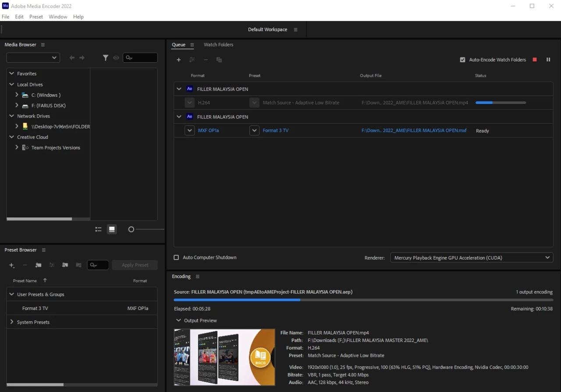Collapse User Presets & Groups
The width and height of the screenshot is (561, 392).
click(x=12, y=294)
